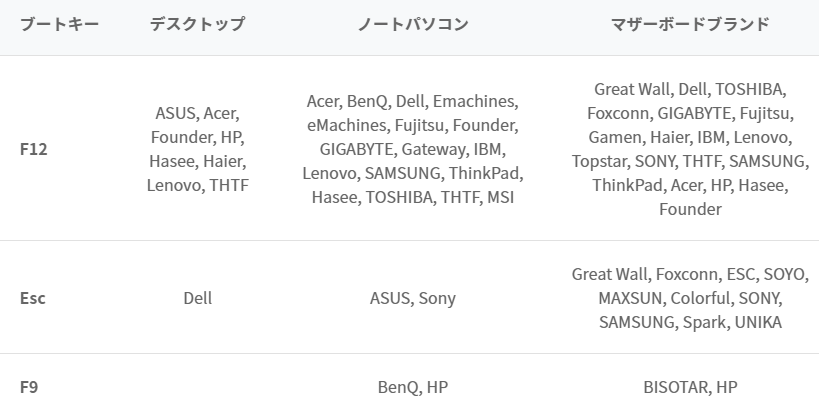819x409 pixels.
Task: Select the デスクトップ column header
Action: 197,25
